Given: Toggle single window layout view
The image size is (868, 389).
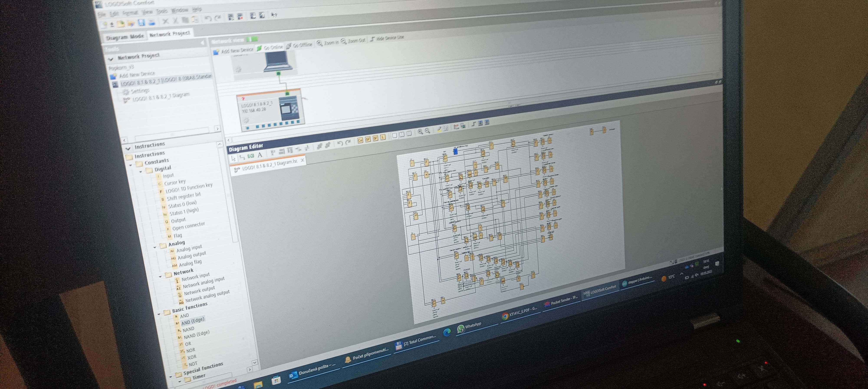Looking at the screenshot, I should click(x=395, y=135).
